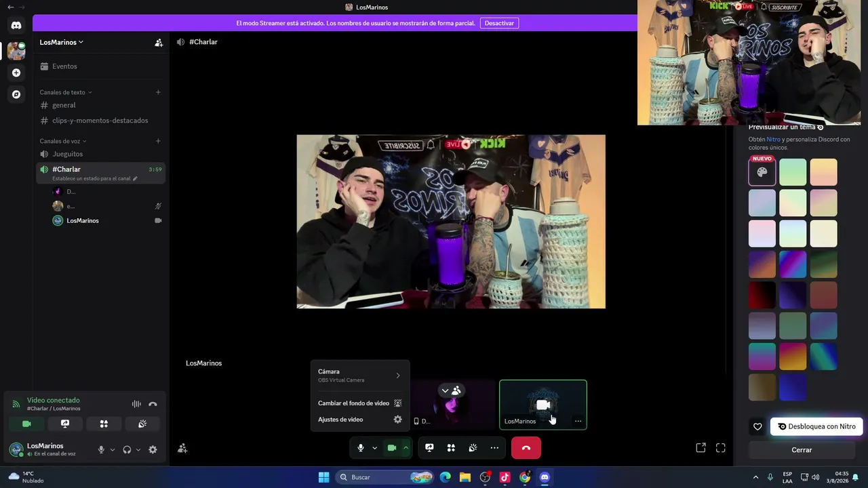The width and height of the screenshot is (868, 488).
Task: Enter full screen video mode
Action: tap(721, 448)
